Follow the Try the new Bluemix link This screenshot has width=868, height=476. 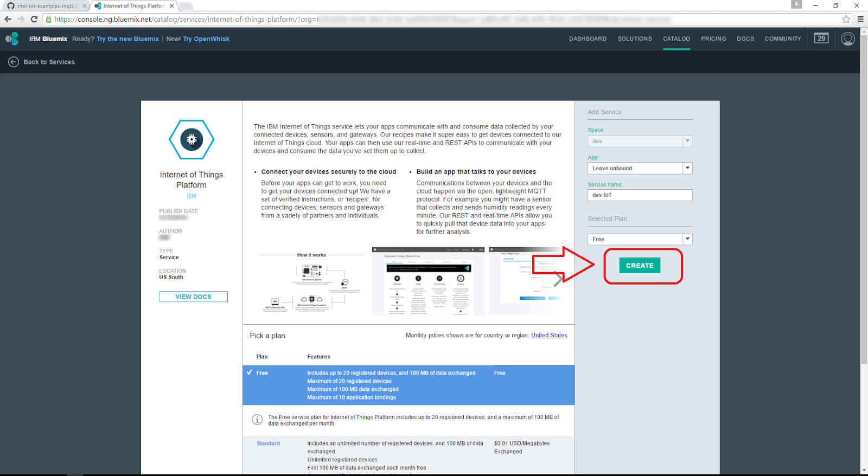tap(128, 39)
